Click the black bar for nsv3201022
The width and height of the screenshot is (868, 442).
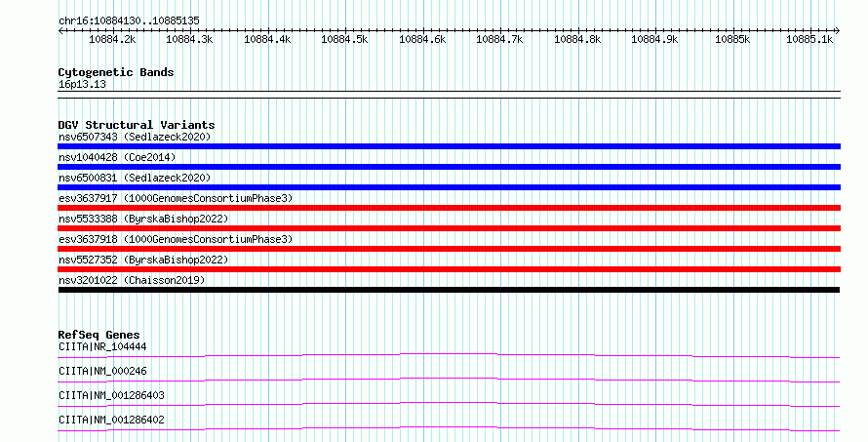click(x=449, y=290)
